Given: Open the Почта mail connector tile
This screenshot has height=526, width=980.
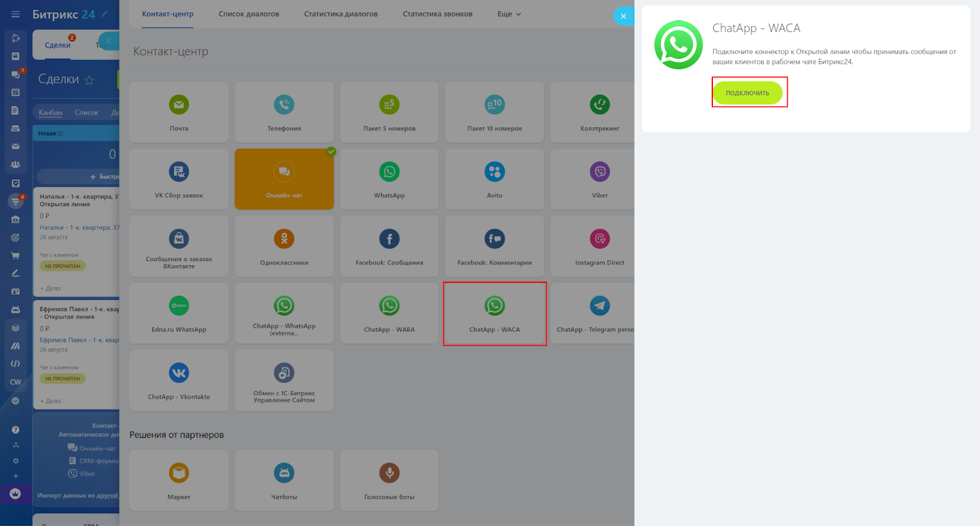Looking at the screenshot, I should 179,113.
